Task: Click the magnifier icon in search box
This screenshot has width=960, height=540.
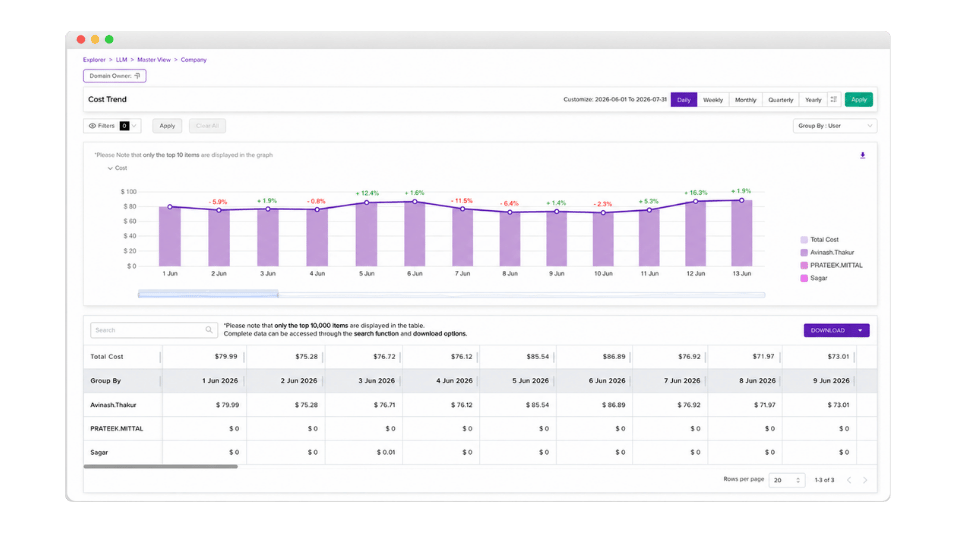Action: [209, 330]
